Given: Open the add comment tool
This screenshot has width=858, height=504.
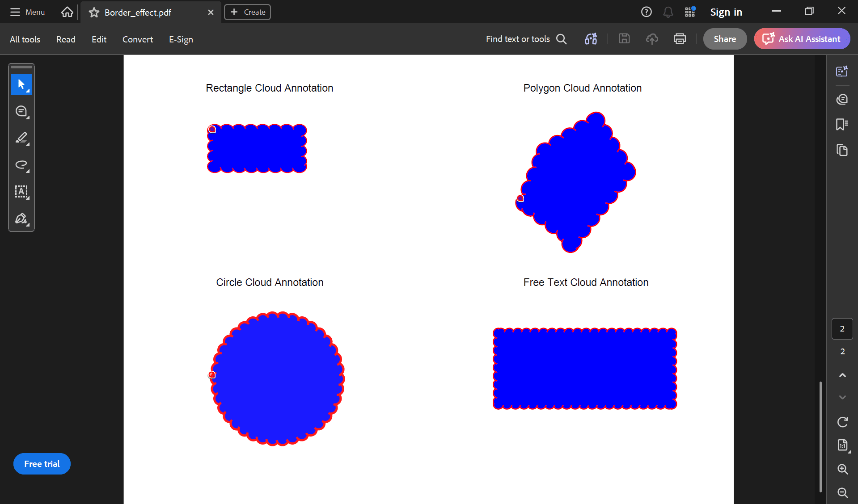Looking at the screenshot, I should 21,111.
